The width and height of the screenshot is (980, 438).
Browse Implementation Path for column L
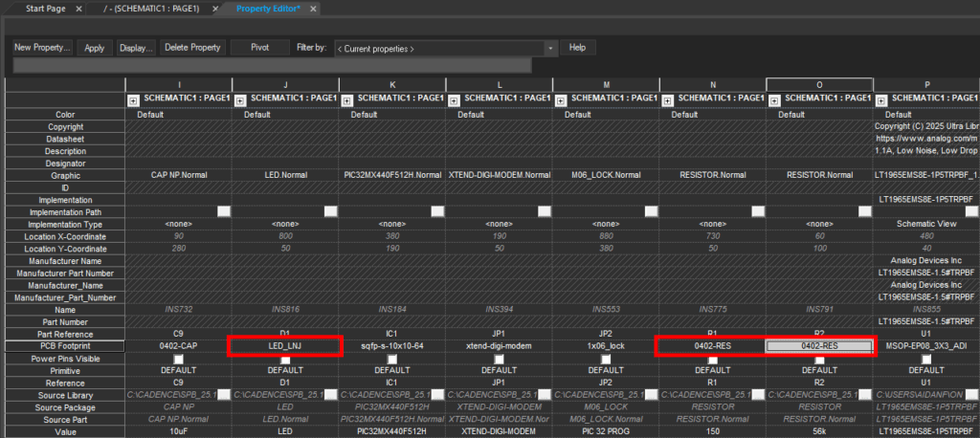click(x=545, y=211)
